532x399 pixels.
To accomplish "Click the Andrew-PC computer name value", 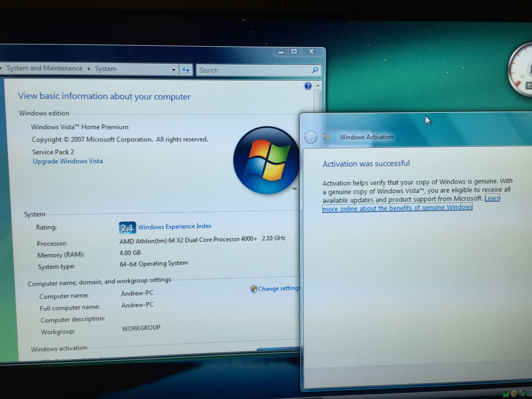I will click(137, 293).
